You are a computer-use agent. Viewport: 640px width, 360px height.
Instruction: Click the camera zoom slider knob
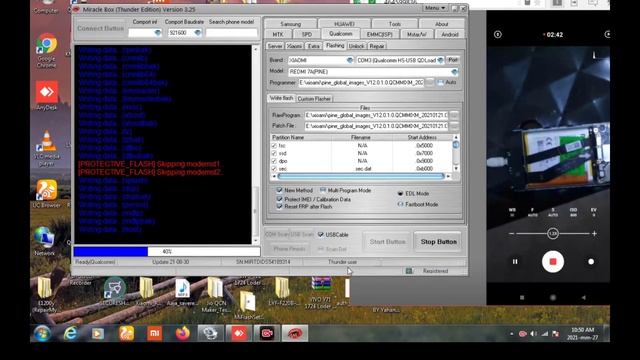pos(553,233)
